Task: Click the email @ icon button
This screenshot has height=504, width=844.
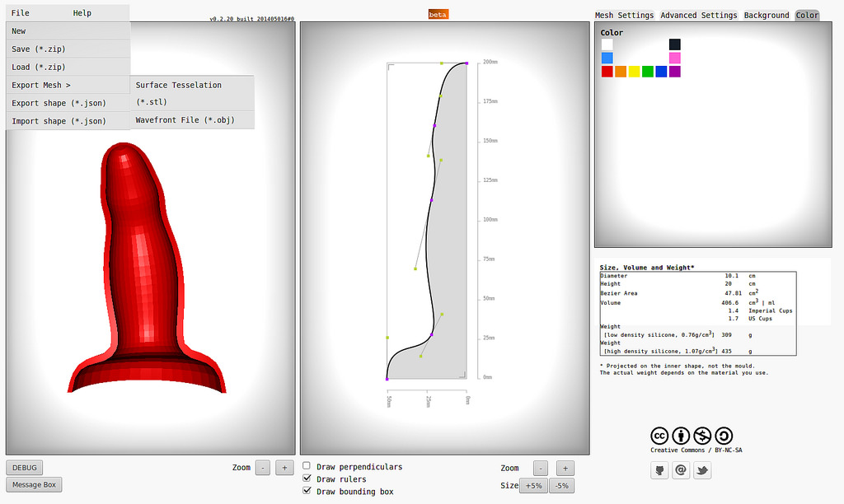Action: [681, 470]
